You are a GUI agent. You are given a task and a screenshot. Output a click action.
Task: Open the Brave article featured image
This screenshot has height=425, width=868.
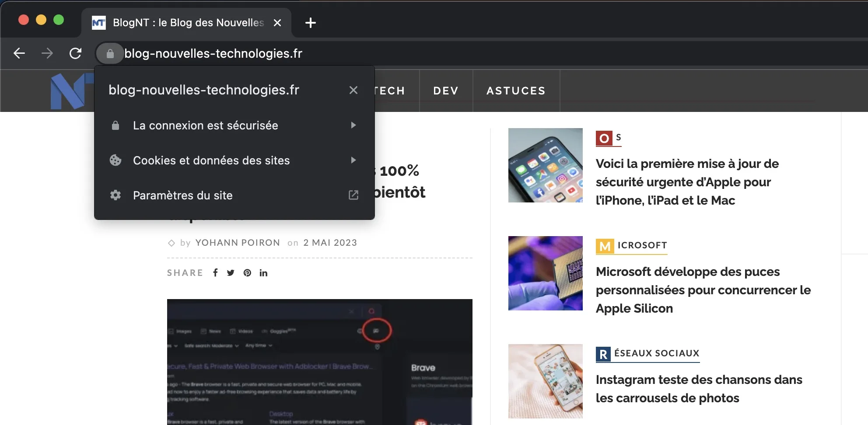320,362
